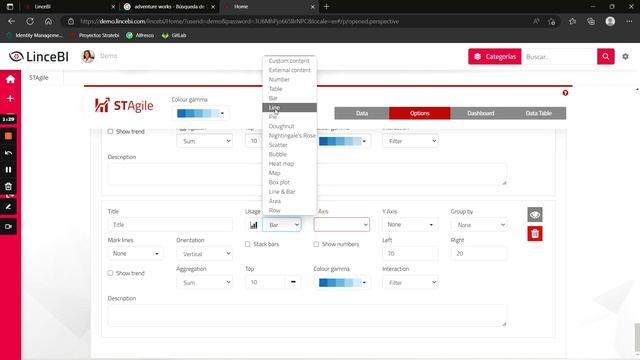Open the lower Aggregation dropdown
Viewport: 640px width, 360px height.
(x=204, y=282)
